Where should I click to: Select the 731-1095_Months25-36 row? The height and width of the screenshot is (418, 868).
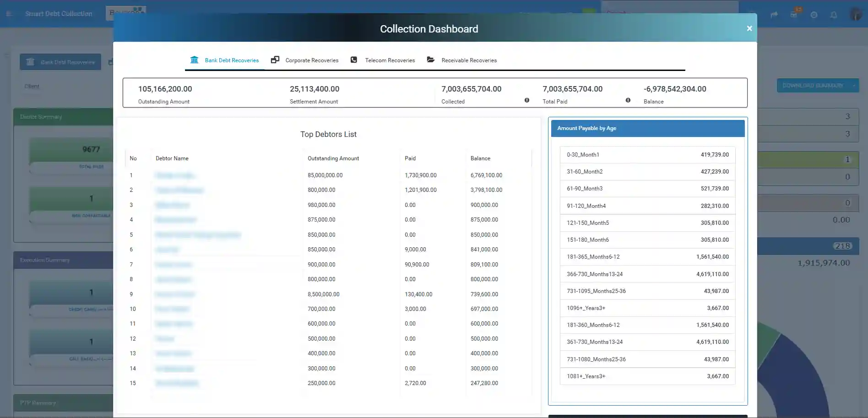pos(648,291)
